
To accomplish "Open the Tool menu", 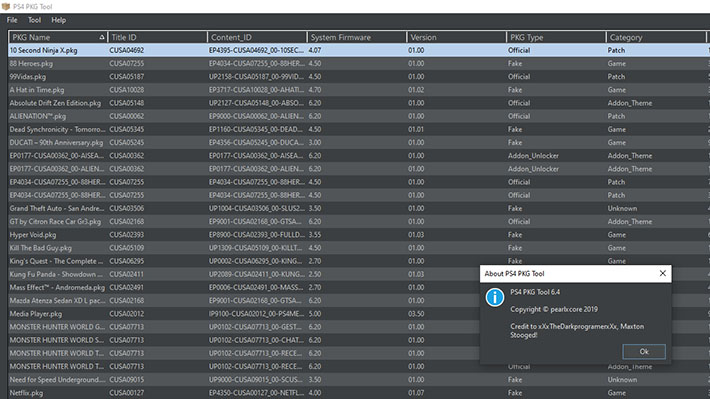I will pyautogui.click(x=34, y=20).
